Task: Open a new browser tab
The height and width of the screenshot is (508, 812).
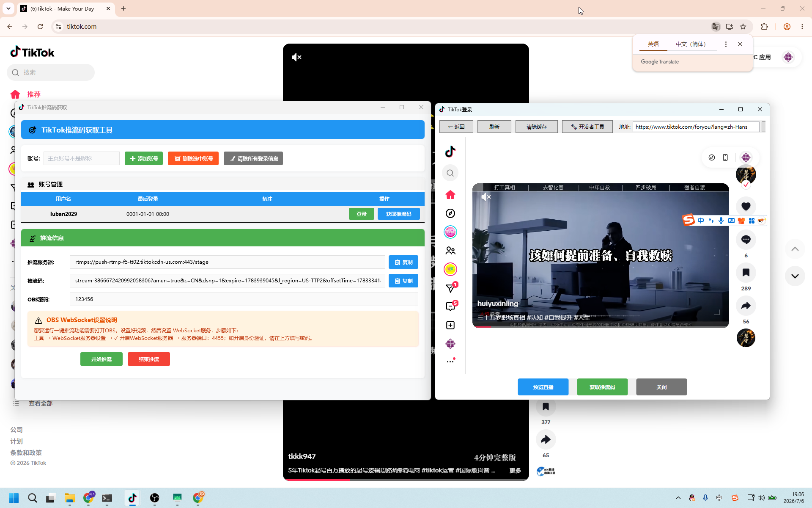Action: (123, 8)
